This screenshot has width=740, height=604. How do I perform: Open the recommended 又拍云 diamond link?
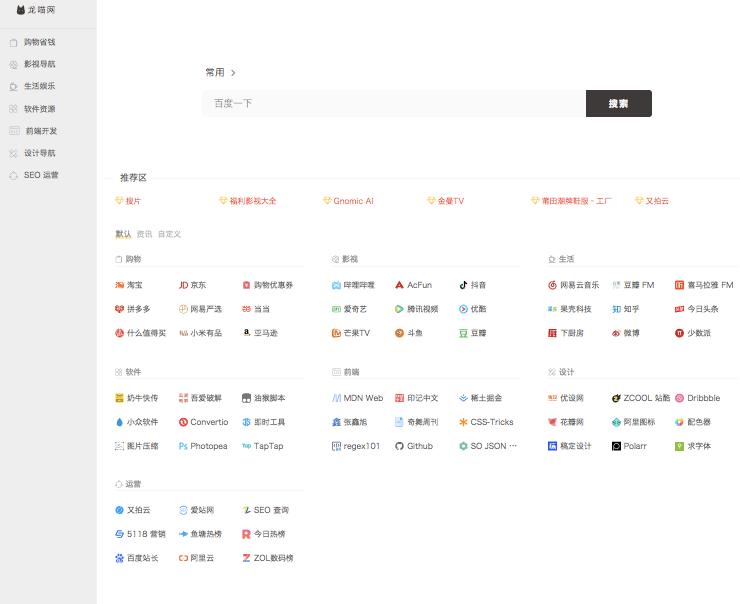pos(652,201)
